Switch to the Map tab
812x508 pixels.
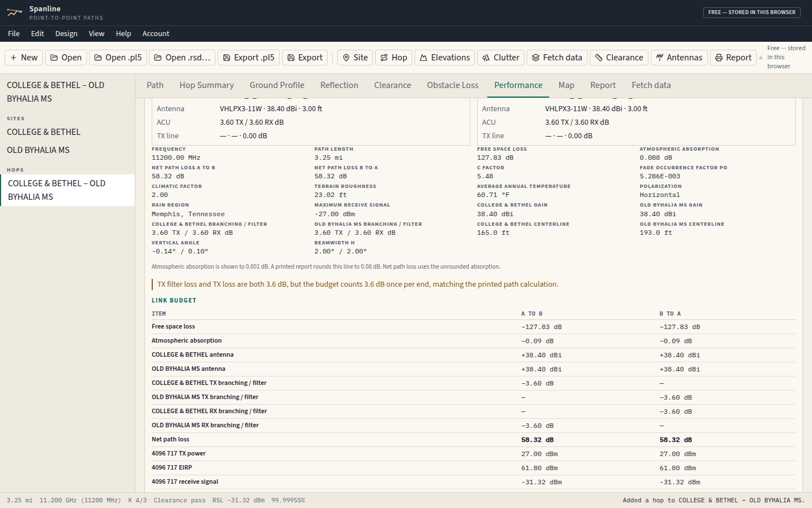pos(567,85)
